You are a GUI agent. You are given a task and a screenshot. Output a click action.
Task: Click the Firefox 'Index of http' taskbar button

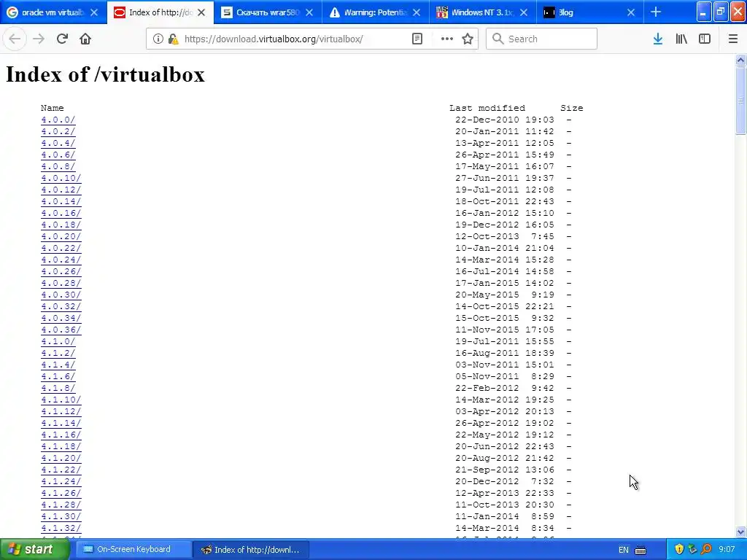tap(252, 550)
